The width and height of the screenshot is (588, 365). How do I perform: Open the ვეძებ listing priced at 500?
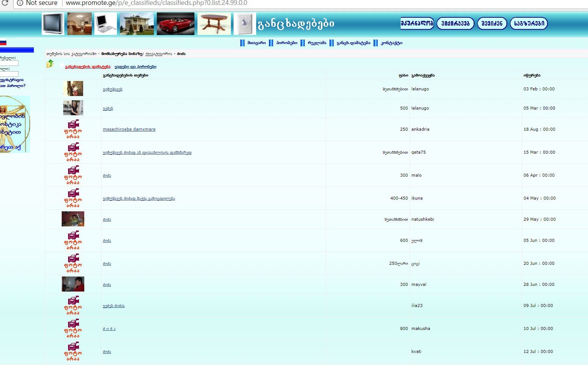tap(108, 108)
